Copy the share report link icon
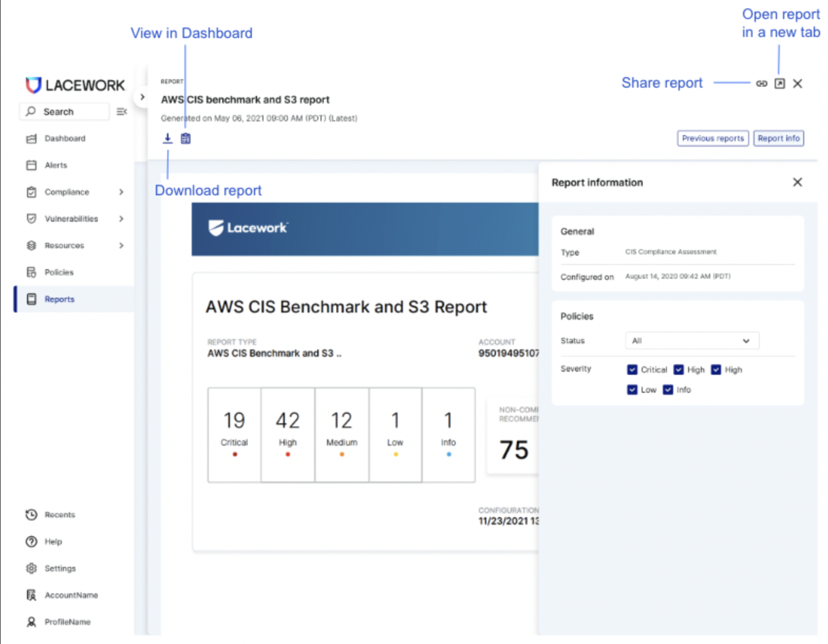The height and width of the screenshot is (644, 828). [x=761, y=83]
